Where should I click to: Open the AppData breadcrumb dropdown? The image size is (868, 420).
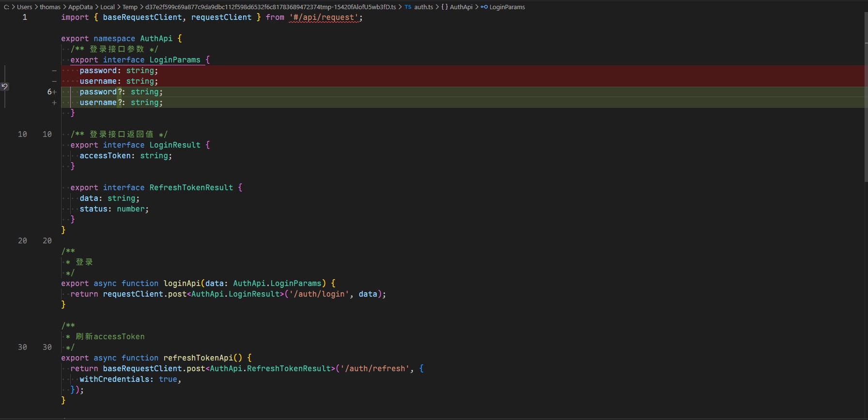coord(80,7)
